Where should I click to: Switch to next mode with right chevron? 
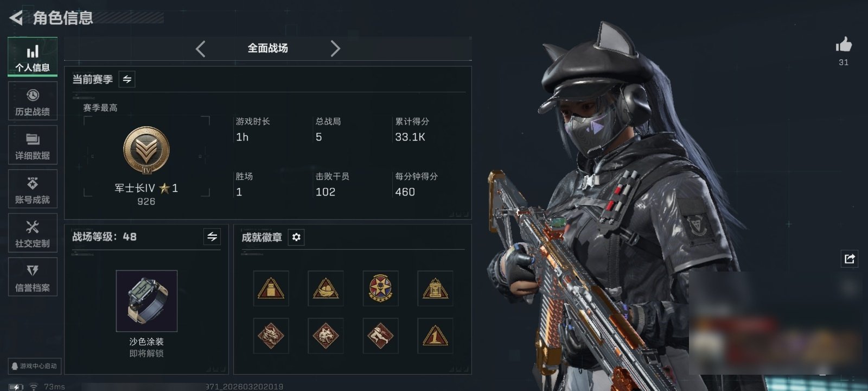click(x=335, y=49)
